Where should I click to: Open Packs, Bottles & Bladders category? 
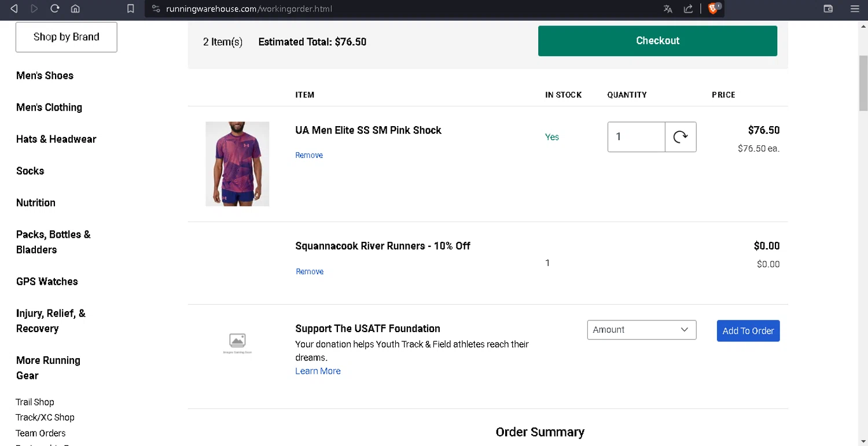point(53,242)
